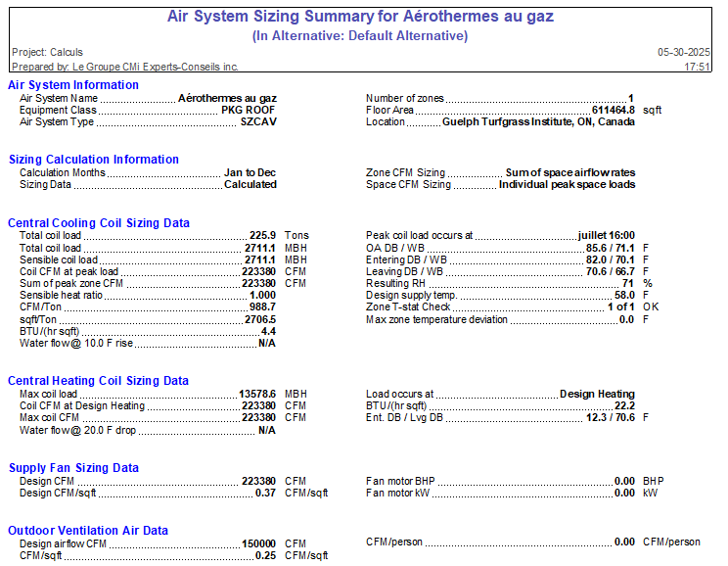Click the Outdoor Ventilation Air Data heading
Screen dimensions: 728x566
coord(88,531)
